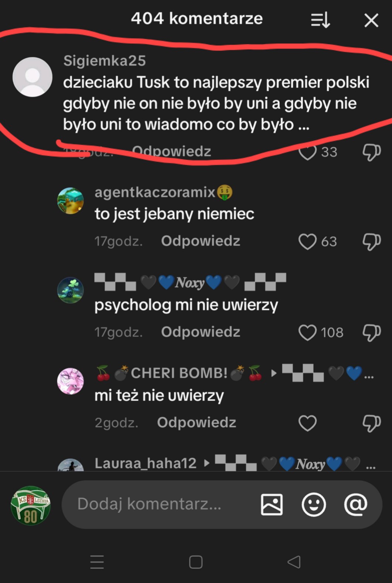Dislike agentkaczoramix's comment

tap(371, 241)
